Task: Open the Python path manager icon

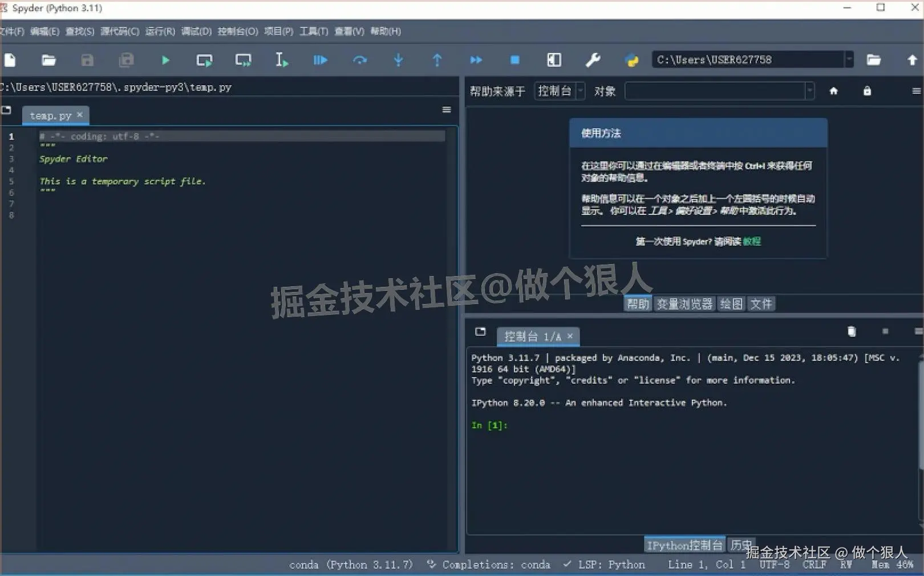Action: point(631,59)
